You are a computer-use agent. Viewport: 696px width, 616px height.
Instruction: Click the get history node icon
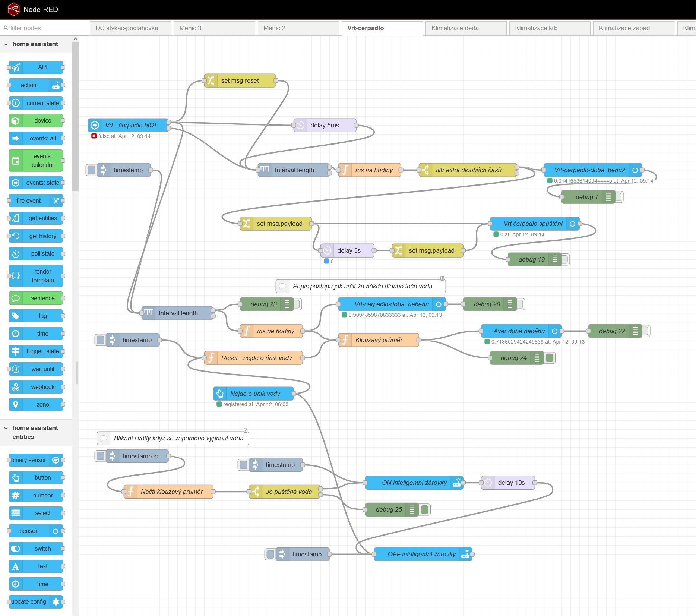(16, 236)
